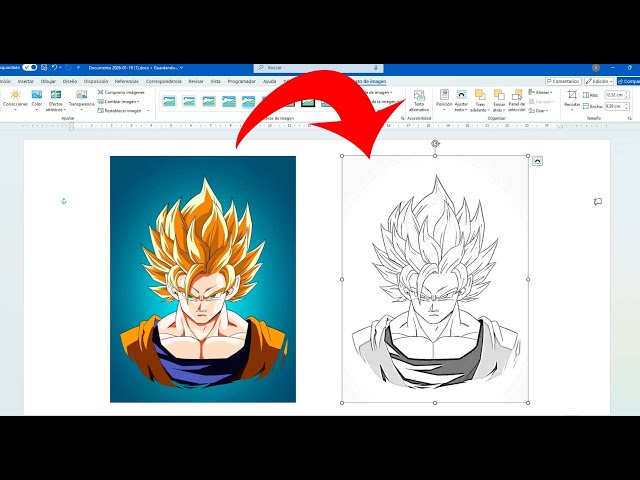Click the user account avatar
Viewport: 640px width, 480px height.
596,68
